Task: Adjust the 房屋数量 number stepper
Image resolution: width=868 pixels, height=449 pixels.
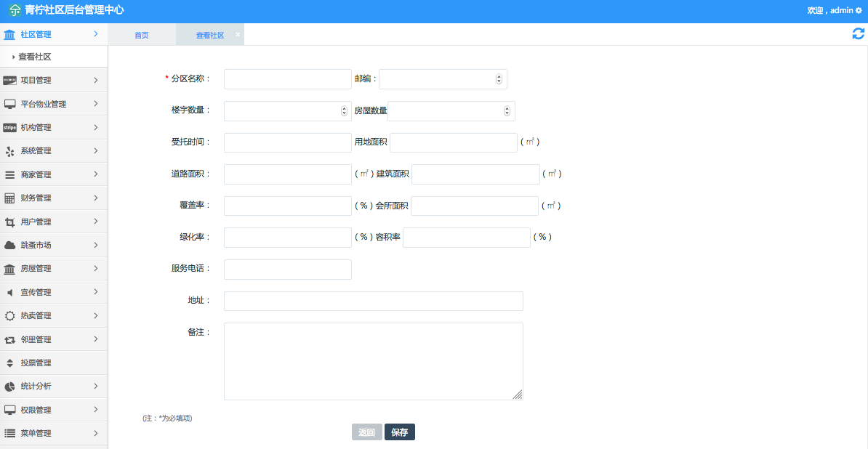Action: click(507, 111)
